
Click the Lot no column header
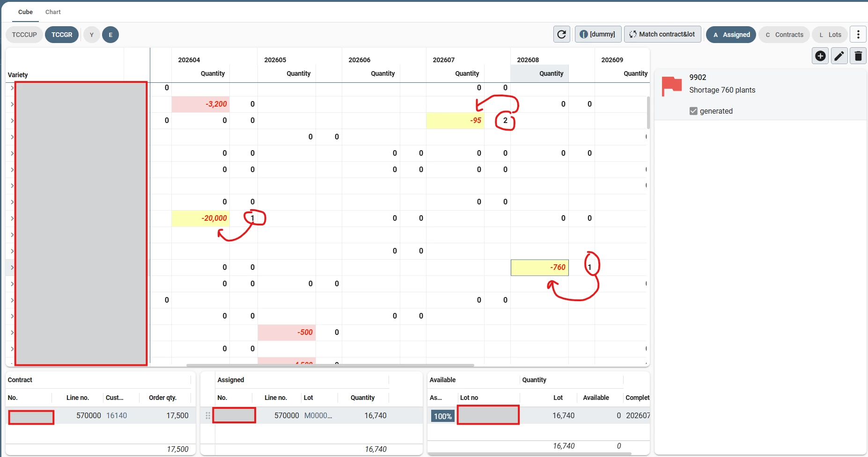tap(469, 398)
